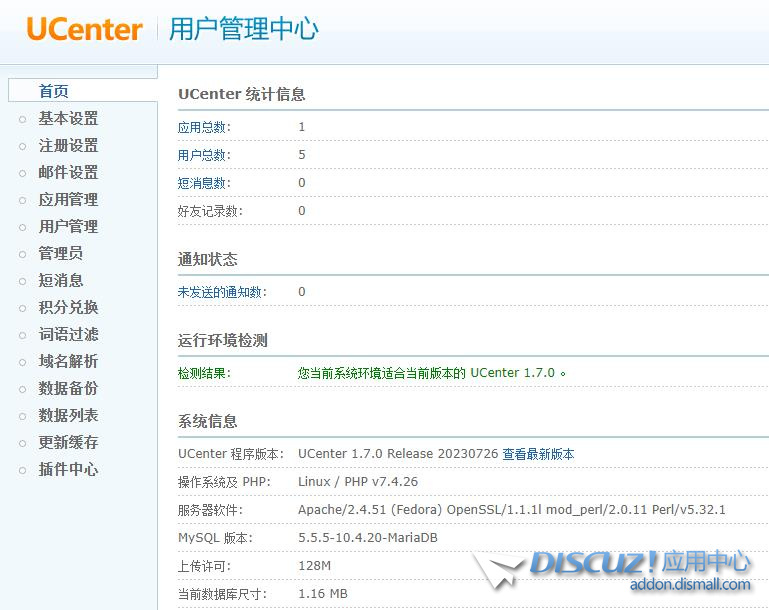Open the 管理员 section

click(61, 253)
